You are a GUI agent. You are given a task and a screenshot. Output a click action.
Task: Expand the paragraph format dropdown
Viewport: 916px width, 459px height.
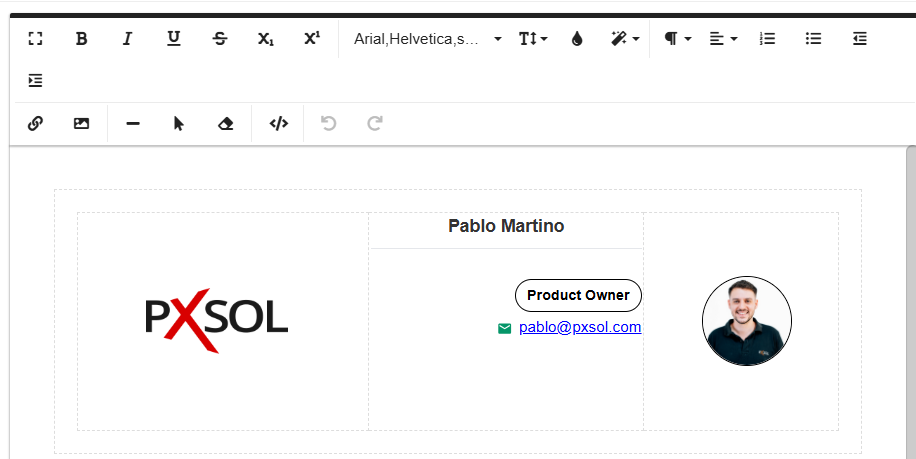(x=677, y=39)
